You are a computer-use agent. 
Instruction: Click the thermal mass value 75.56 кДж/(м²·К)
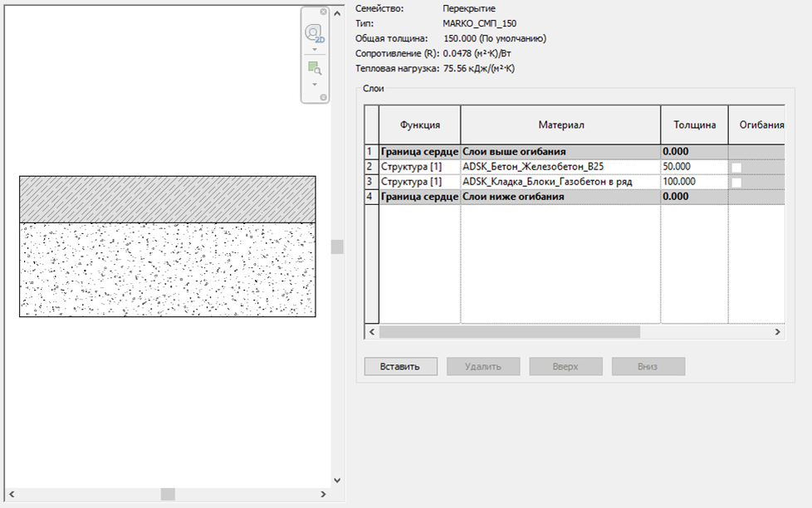click(479, 68)
